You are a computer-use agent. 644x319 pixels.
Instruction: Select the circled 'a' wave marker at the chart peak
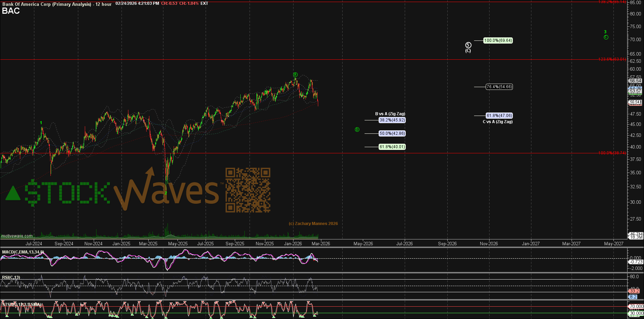point(295,74)
